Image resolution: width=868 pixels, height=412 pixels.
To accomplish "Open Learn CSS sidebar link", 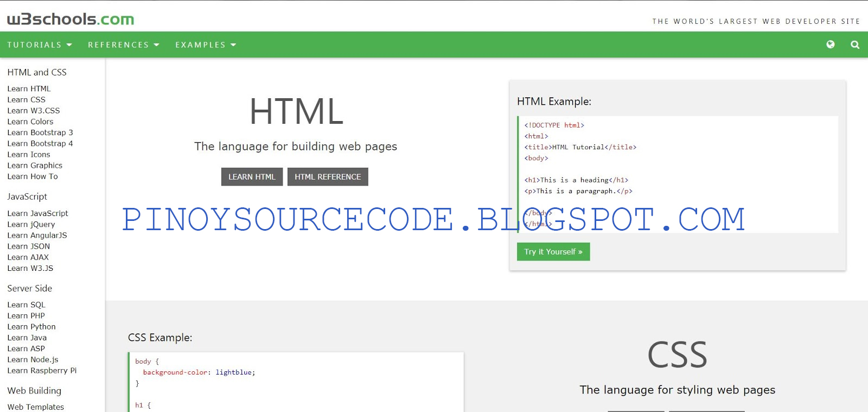I will point(27,99).
